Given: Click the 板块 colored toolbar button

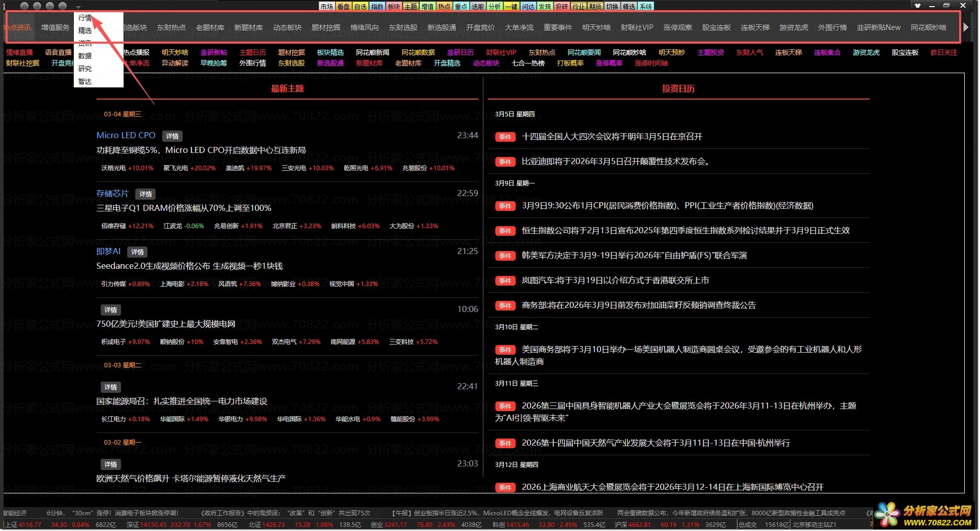Looking at the screenshot, I should pos(394,7).
